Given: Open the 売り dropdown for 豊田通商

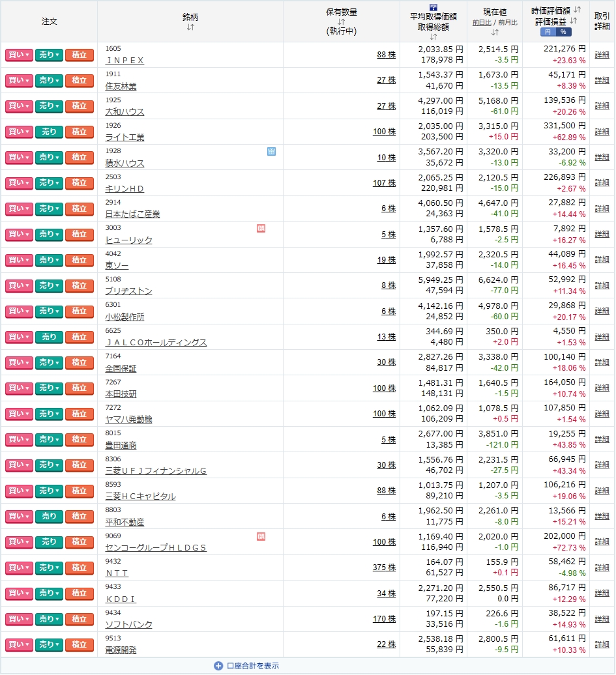Looking at the screenshot, I should tap(49, 440).
